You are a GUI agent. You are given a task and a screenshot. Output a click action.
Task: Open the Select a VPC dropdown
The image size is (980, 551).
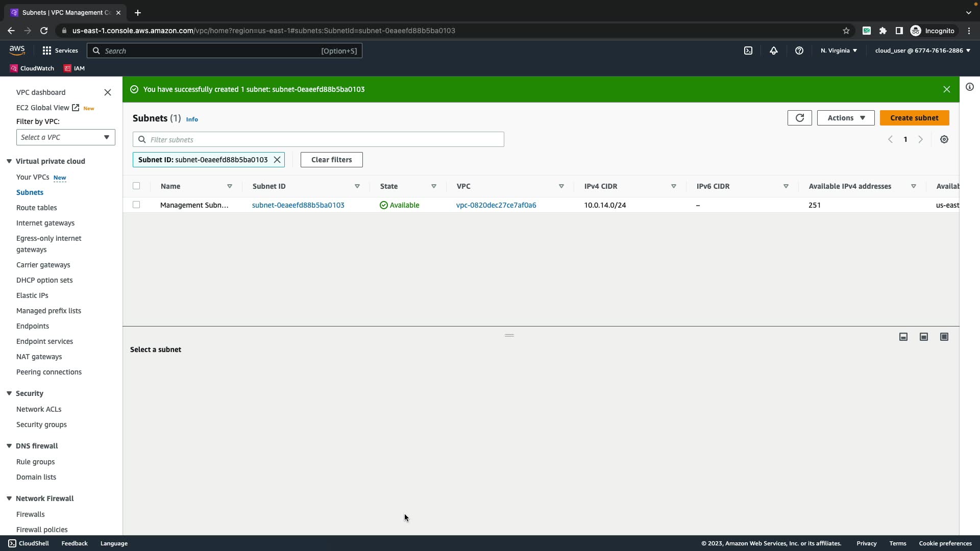point(65,137)
